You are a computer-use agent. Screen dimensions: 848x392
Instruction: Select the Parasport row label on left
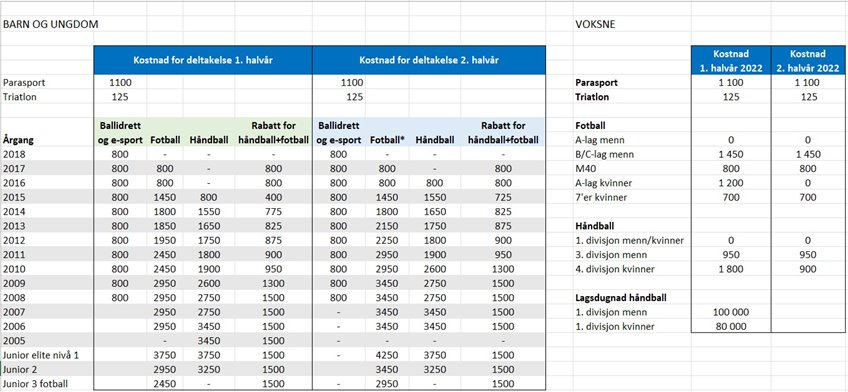(23, 83)
